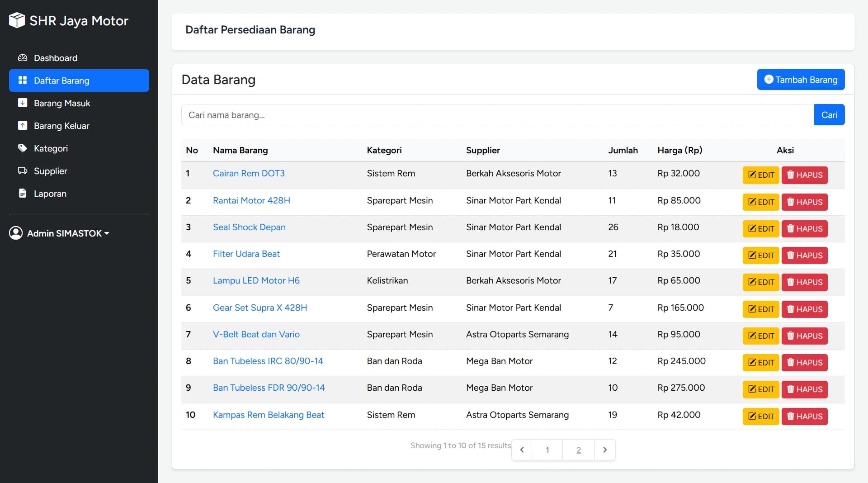The height and width of the screenshot is (483, 868).
Task: Edit Ban Tubeless FDR 90/90-14
Action: [x=761, y=389]
